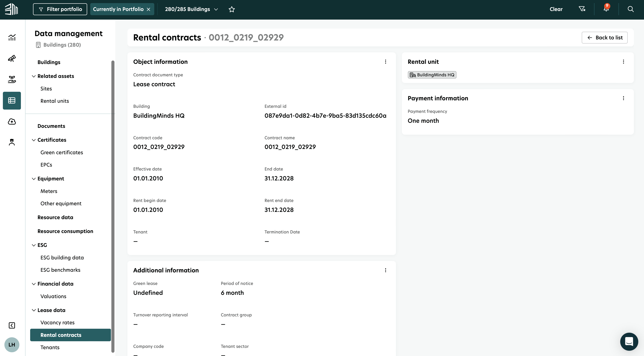Click the Back to list button
Screen dimensions: 644x356
604,37
